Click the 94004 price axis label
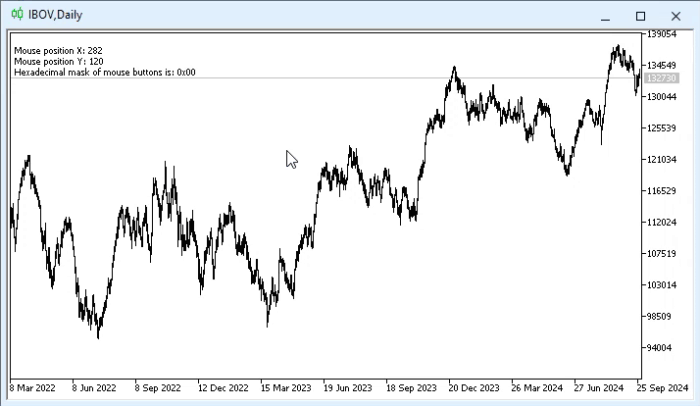This screenshot has width=700, height=406. pos(659,347)
